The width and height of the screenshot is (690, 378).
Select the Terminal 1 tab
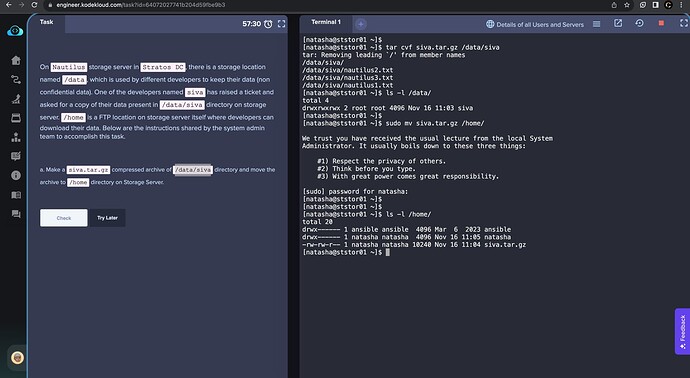(x=326, y=22)
